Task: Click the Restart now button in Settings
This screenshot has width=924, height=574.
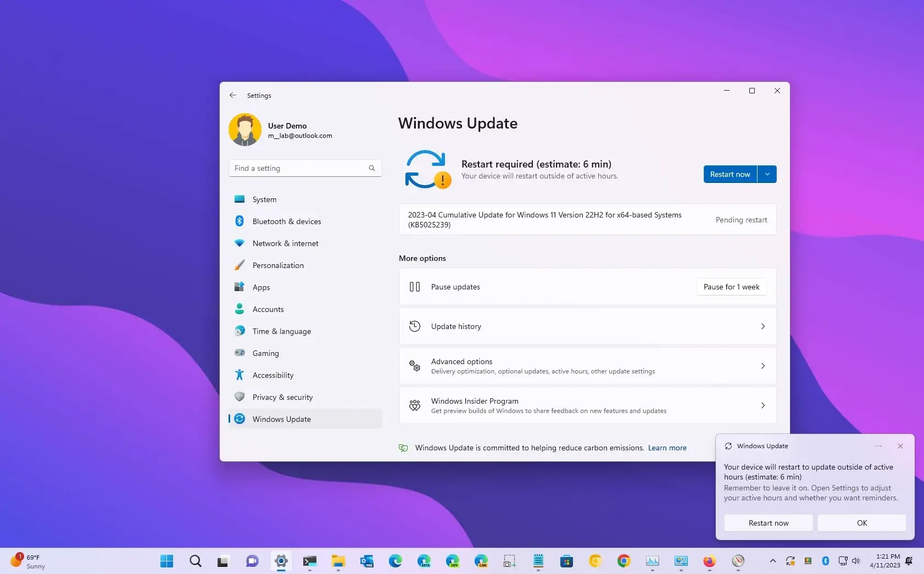Action: [730, 174]
